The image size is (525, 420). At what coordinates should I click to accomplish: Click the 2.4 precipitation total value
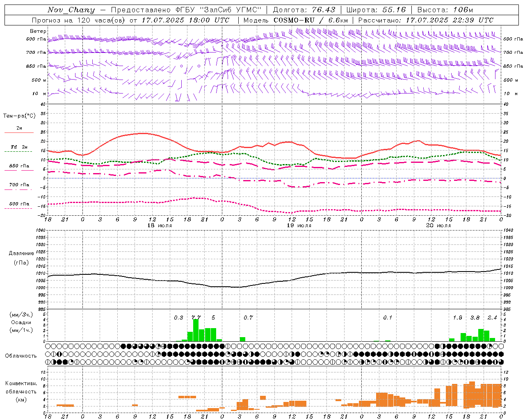pyautogui.click(x=492, y=318)
